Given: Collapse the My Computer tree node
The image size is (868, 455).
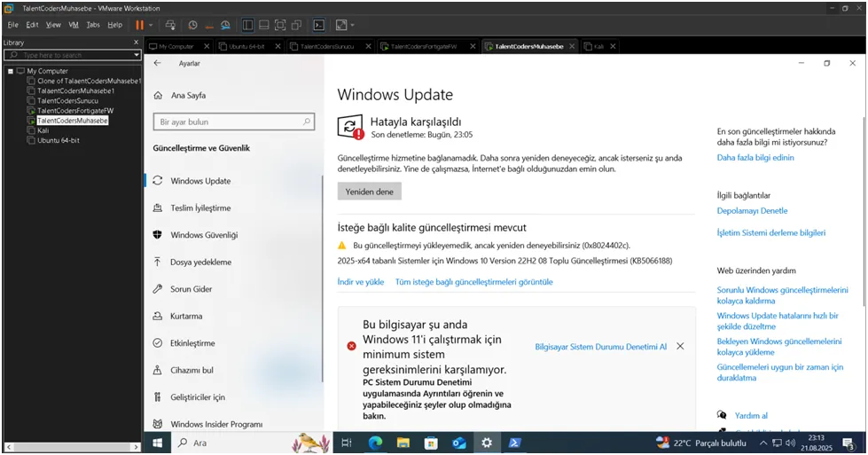Looking at the screenshot, I should [10, 71].
